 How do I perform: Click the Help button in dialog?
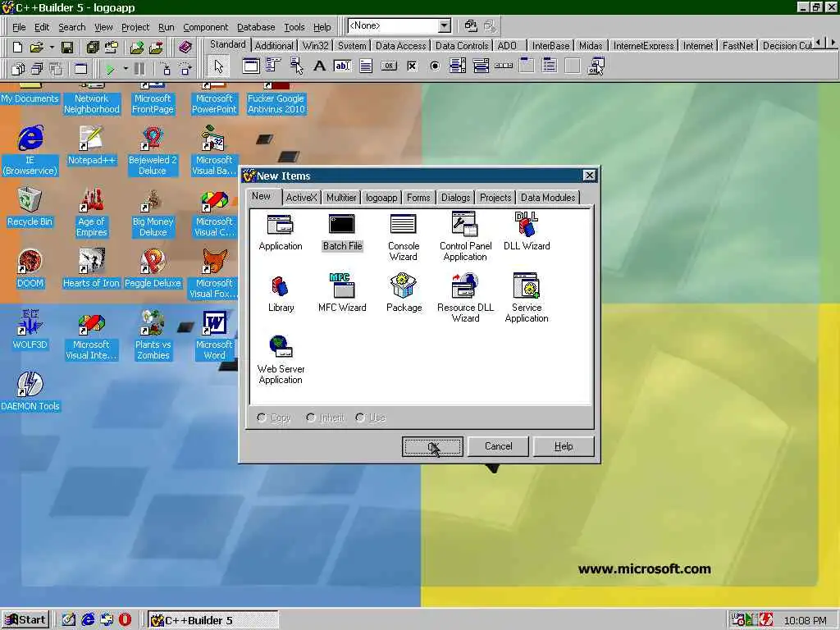point(564,446)
